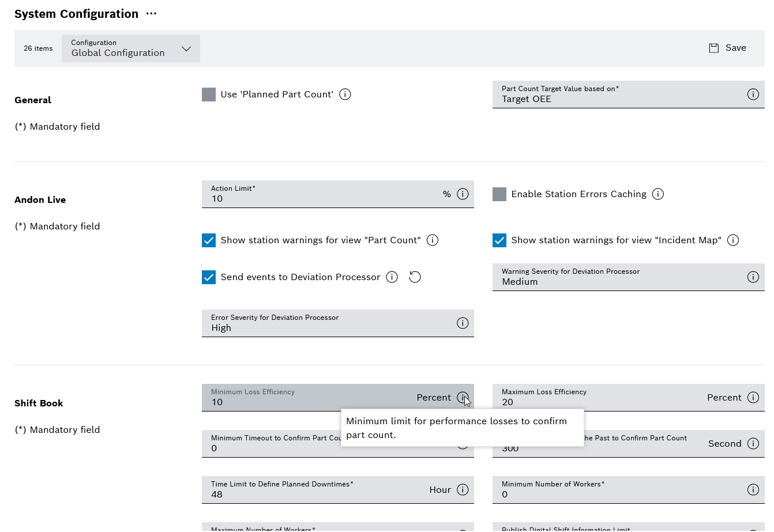View info for 'Enable Station Errors Caching'
This screenshot has height=532, width=774.
tap(658, 194)
